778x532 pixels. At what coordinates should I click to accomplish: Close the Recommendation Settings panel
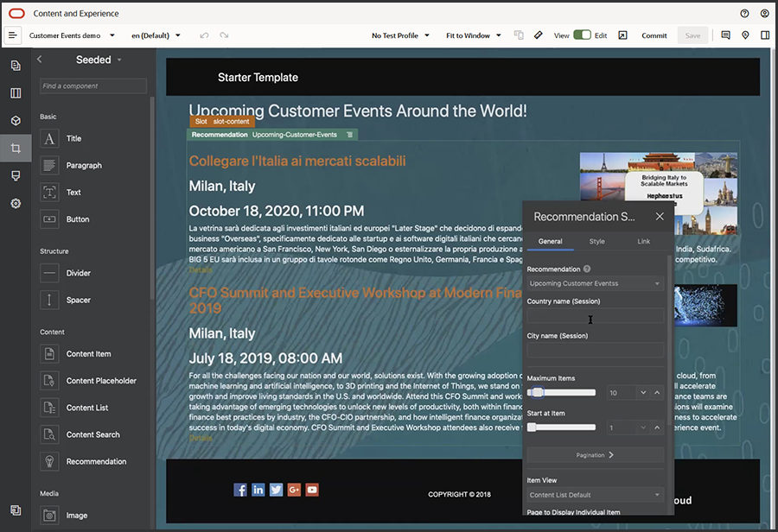click(x=660, y=216)
